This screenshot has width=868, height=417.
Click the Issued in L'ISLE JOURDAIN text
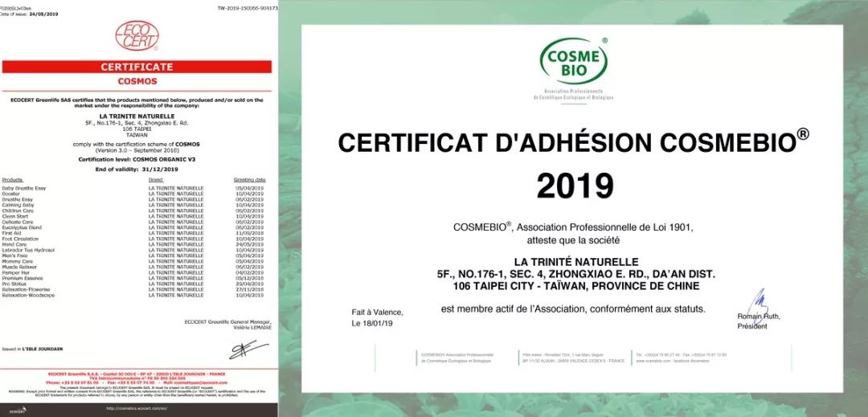32,349
